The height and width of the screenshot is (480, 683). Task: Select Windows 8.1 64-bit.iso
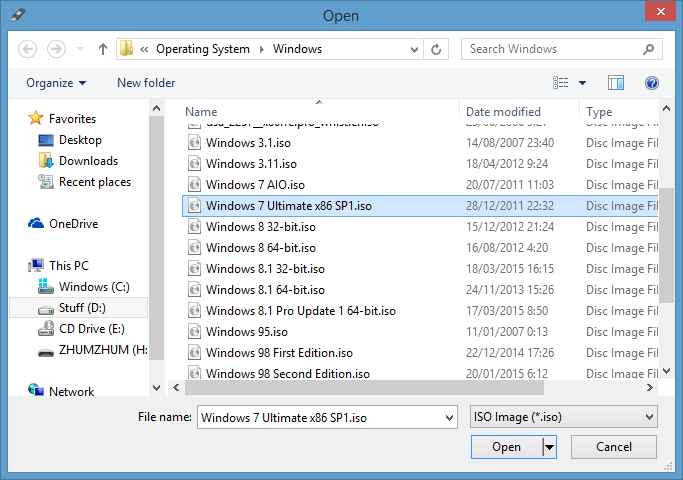tap(265, 290)
